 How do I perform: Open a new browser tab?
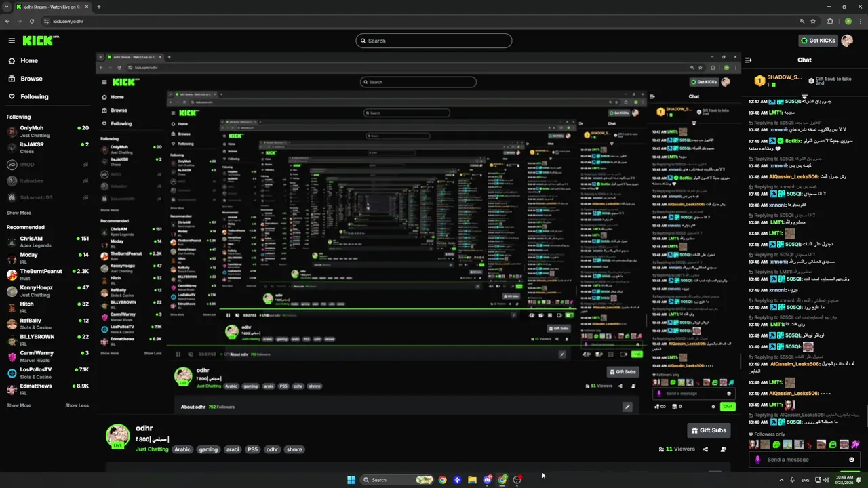coord(98,7)
